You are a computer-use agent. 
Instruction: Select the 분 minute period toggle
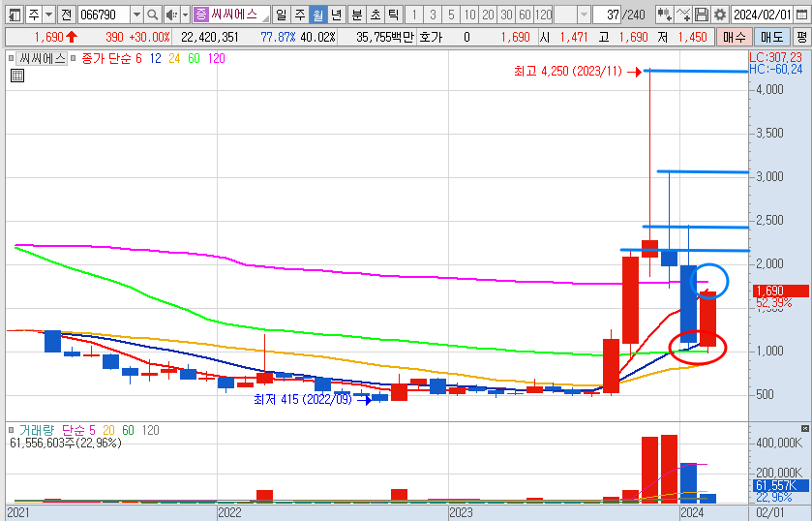(x=357, y=15)
